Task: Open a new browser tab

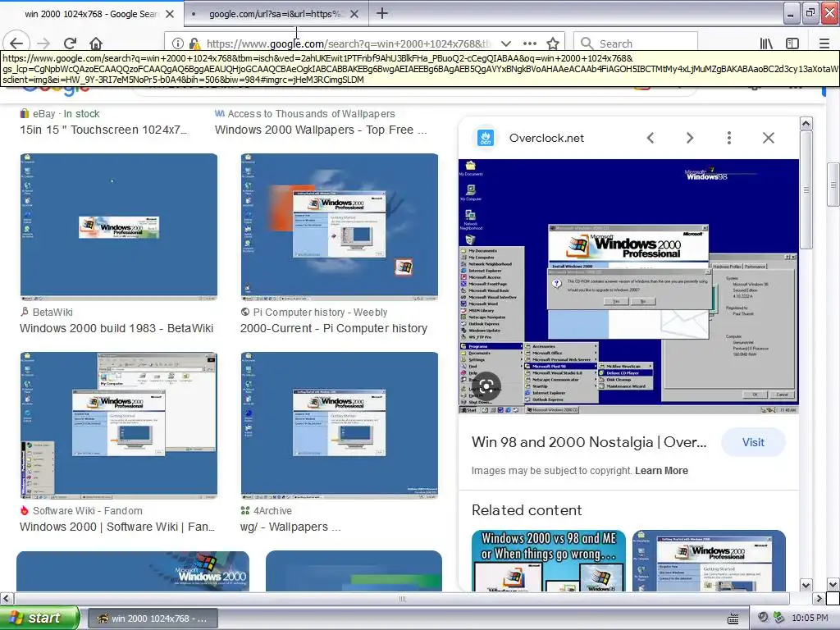Action: click(x=382, y=13)
